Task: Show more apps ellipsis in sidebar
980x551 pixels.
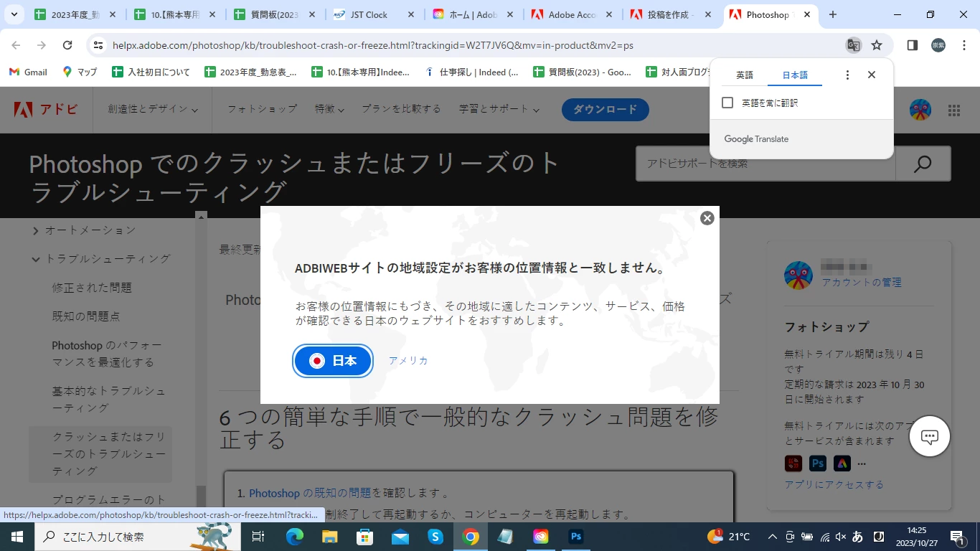Action: point(862,463)
